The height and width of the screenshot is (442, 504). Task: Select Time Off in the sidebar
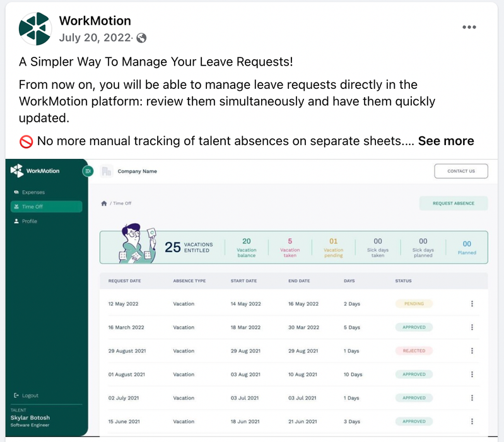point(46,207)
